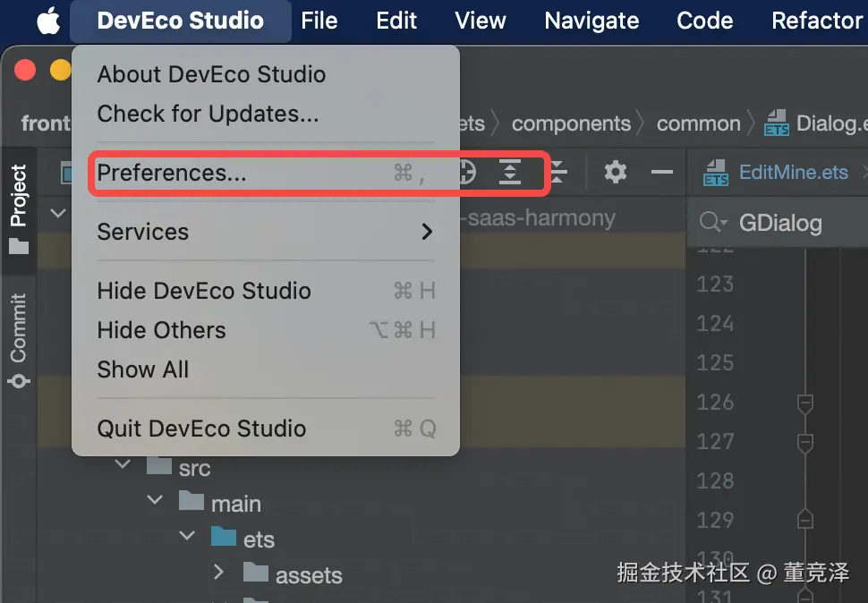Image resolution: width=868 pixels, height=603 pixels.
Task: Open the Apple menu
Action: click(x=48, y=21)
